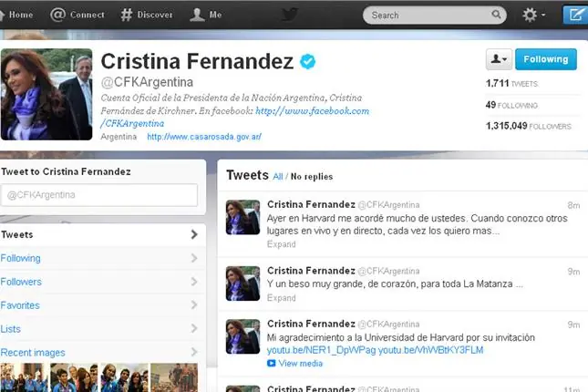Click the @ Connect icon
Screen dimensions: 588x392
[x=57, y=15]
